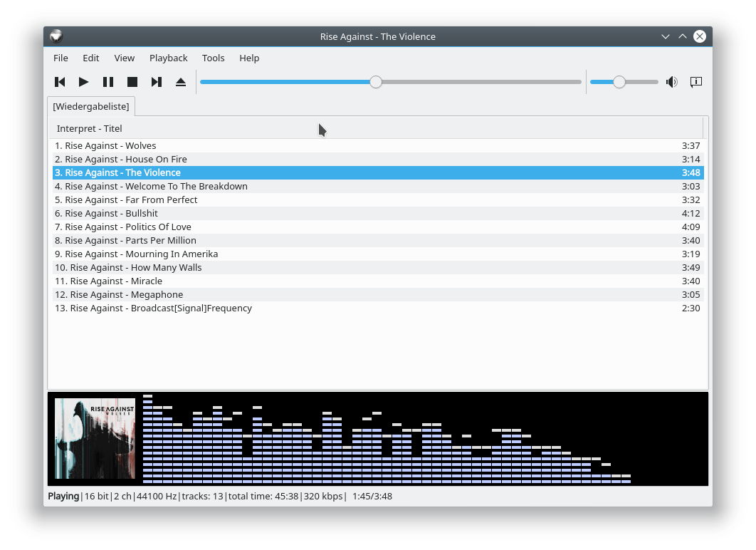Click the 4:09 duration of Politics Of Love
The width and height of the screenshot is (756, 550).
pyautogui.click(x=691, y=227)
